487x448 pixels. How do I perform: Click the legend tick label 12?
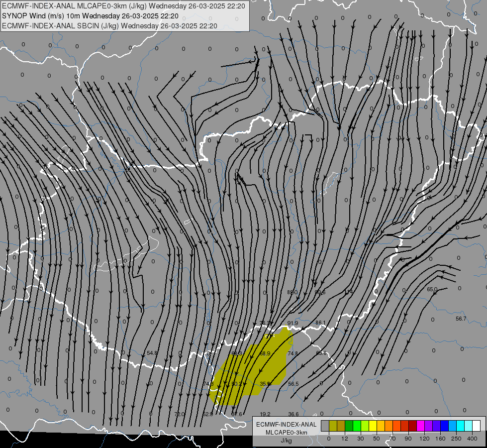click(x=345, y=439)
